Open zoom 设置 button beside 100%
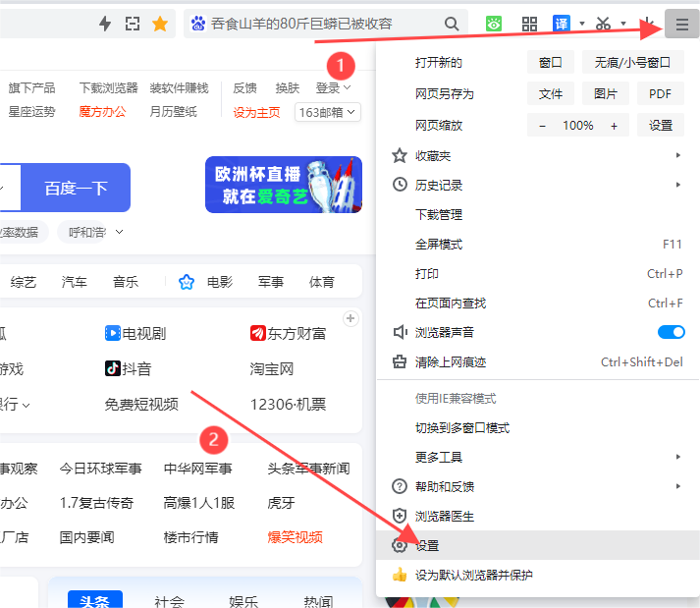The image size is (700, 608). click(x=661, y=125)
